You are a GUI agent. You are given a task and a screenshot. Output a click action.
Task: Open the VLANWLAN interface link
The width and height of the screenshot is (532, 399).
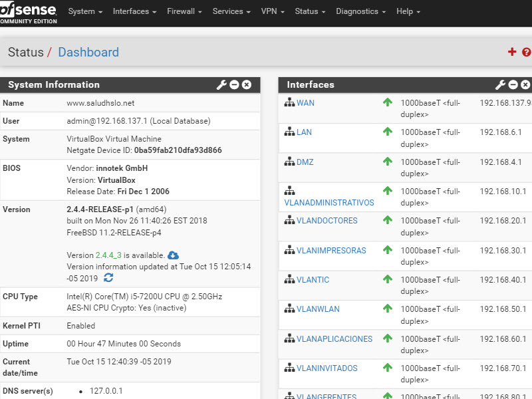pyautogui.click(x=318, y=309)
